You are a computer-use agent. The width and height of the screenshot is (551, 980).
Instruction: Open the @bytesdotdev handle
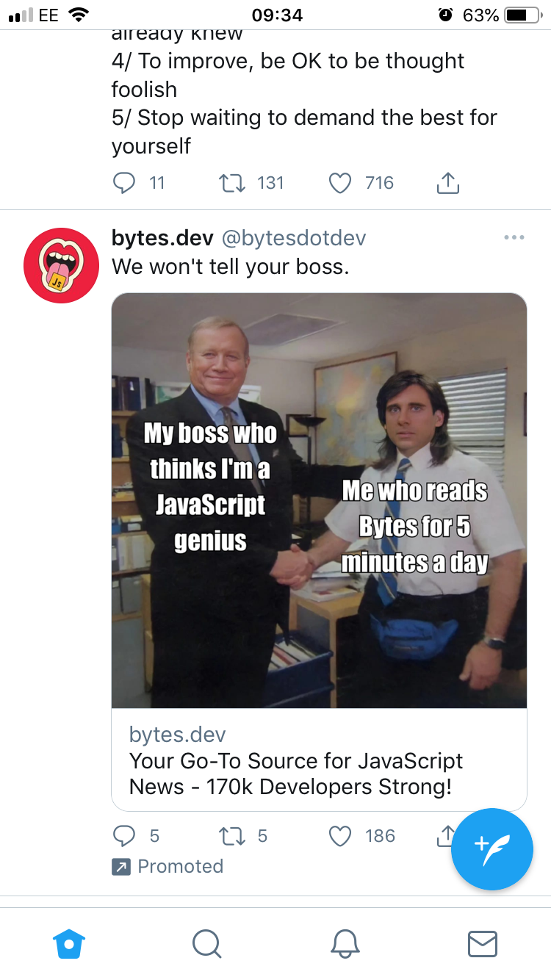tap(294, 238)
